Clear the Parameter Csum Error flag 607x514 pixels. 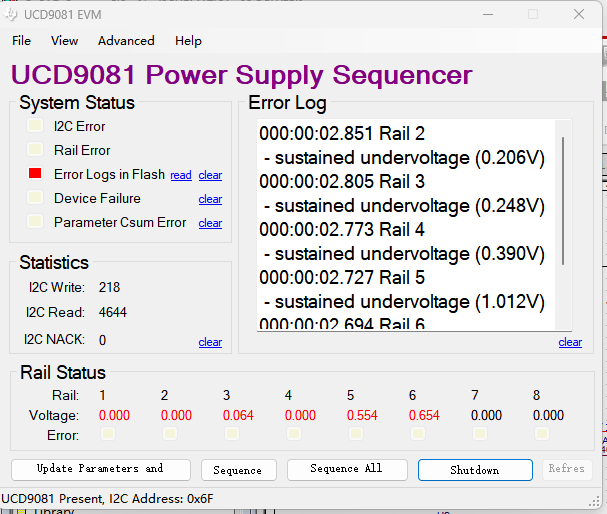click(210, 223)
